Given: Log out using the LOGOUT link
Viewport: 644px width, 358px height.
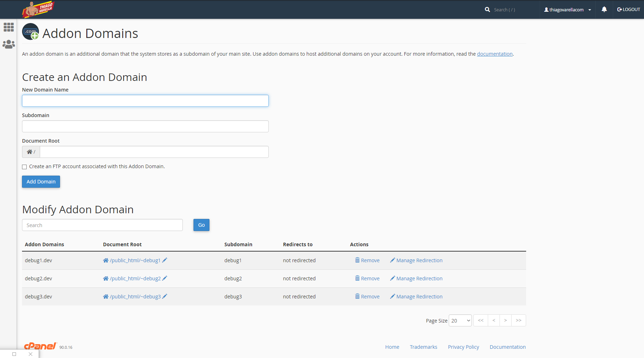Looking at the screenshot, I should [x=628, y=10].
